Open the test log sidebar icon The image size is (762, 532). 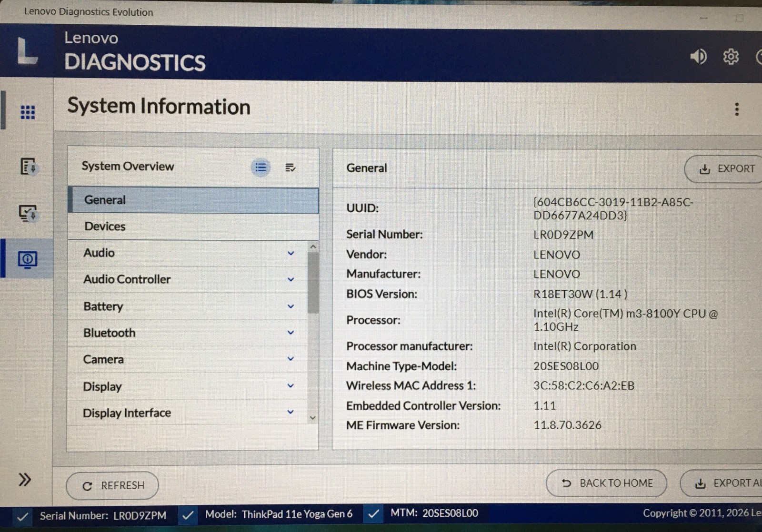click(x=28, y=166)
